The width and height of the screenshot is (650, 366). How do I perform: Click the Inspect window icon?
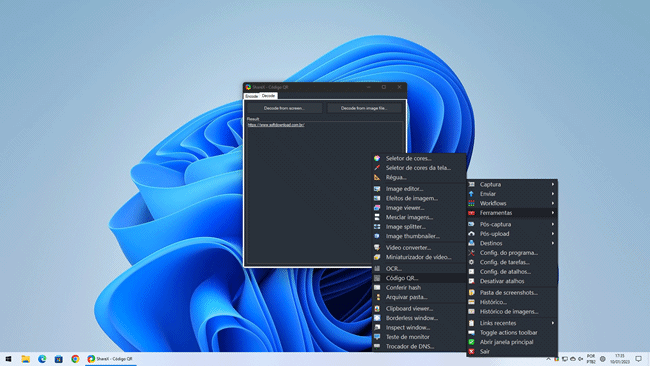pos(377,327)
